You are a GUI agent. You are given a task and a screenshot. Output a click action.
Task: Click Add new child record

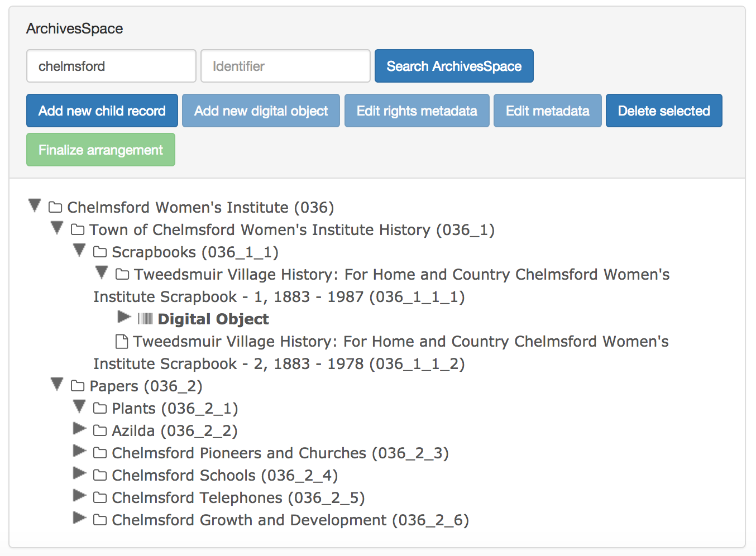coord(102,111)
